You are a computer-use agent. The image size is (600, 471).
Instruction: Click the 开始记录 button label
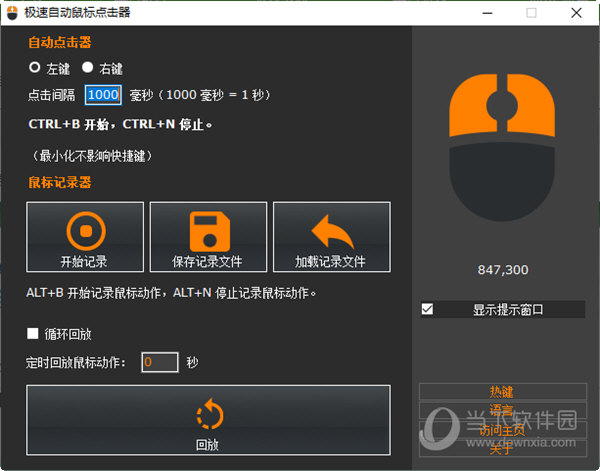84,262
